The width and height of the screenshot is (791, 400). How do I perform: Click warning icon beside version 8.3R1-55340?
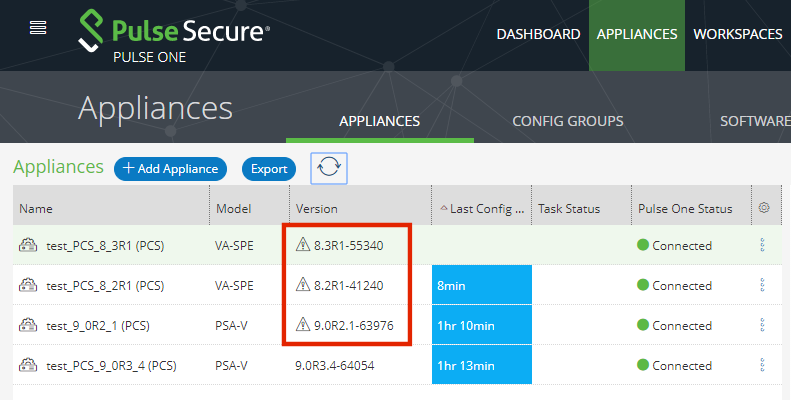click(303, 245)
